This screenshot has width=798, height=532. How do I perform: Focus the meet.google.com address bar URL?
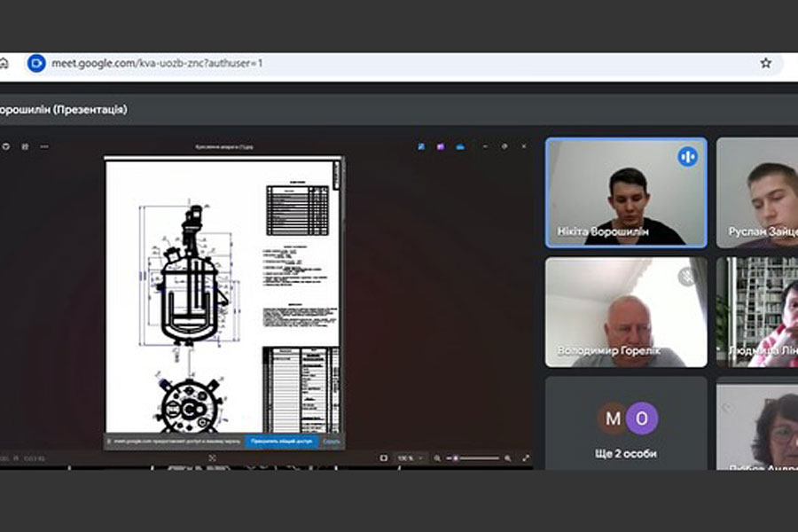click(157, 63)
